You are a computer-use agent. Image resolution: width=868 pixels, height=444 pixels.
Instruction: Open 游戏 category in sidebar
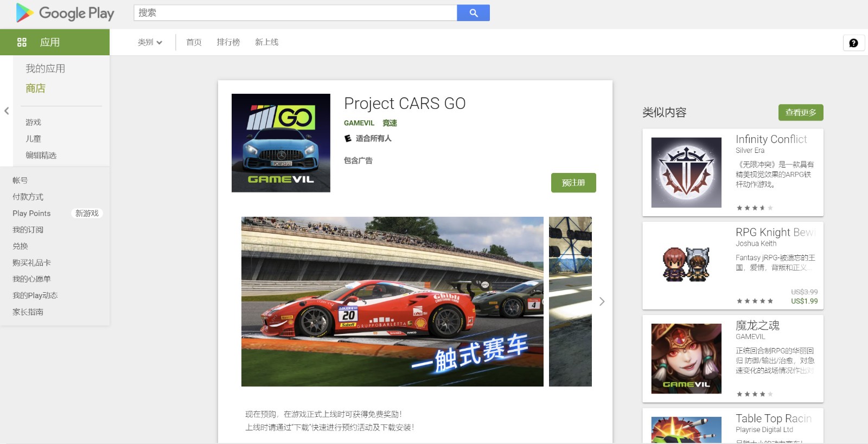coord(34,123)
